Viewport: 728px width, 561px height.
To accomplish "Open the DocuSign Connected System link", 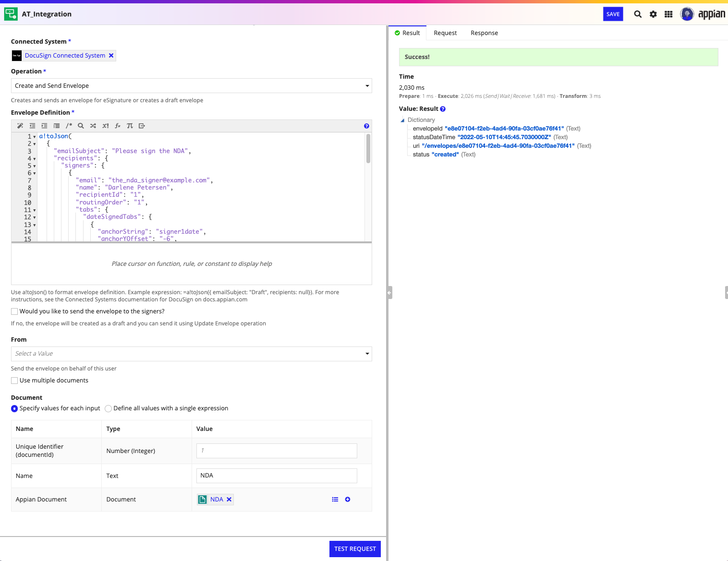I will tap(65, 56).
